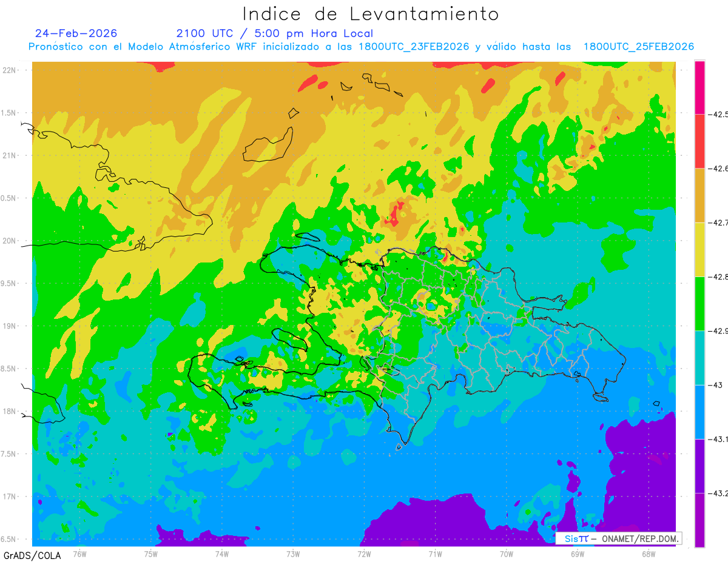
Task: Click the "21N" latitude label
Action: pyautogui.click(x=10, y=155)
